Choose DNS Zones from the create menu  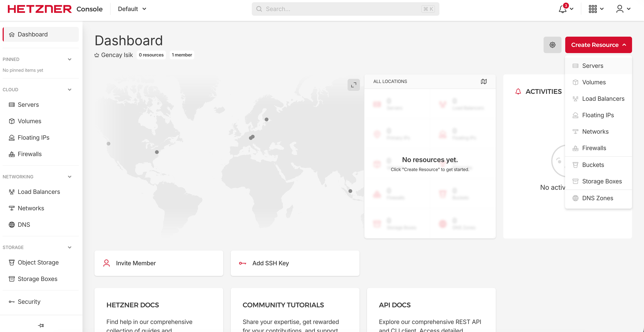(598, 198)
